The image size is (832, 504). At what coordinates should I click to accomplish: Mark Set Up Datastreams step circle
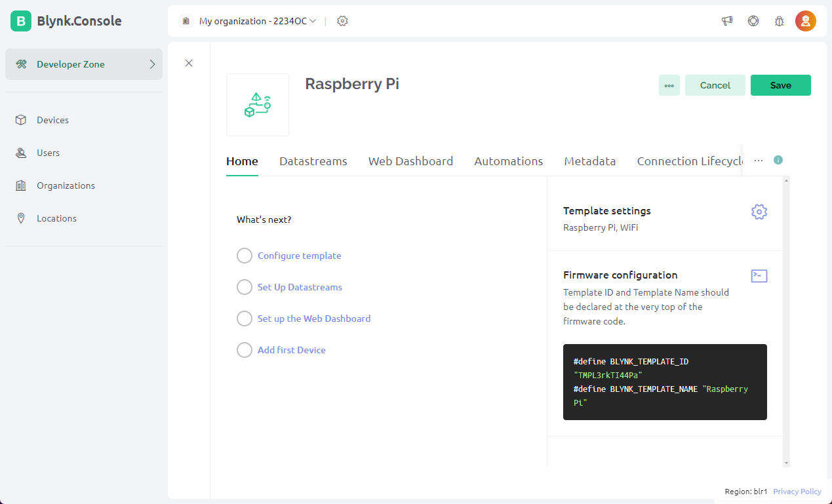coord(245,287)
